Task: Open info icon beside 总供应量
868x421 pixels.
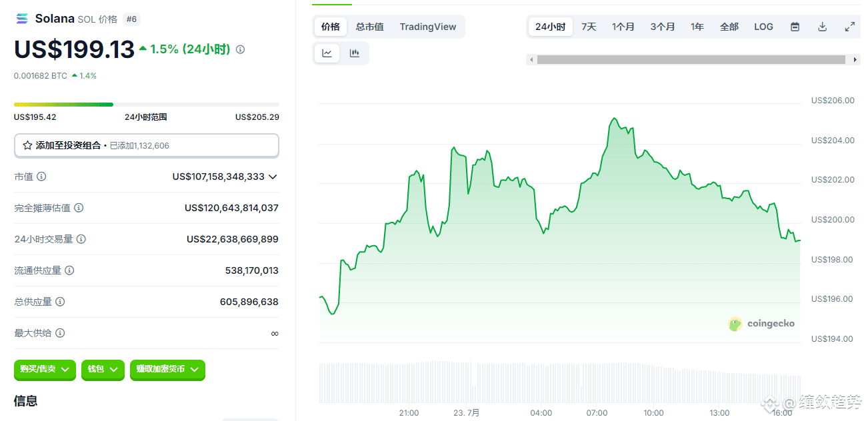Action: (x=60, y=302)
